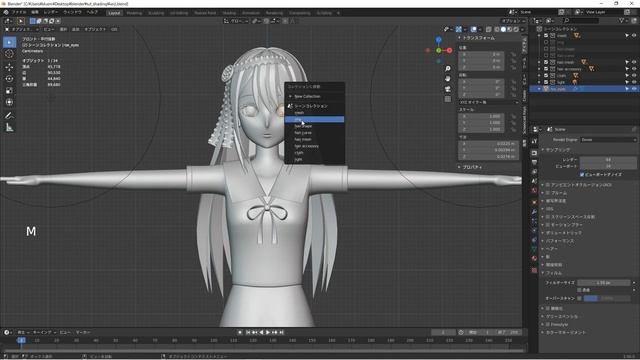Open the Render Engine dropdown

608,140
